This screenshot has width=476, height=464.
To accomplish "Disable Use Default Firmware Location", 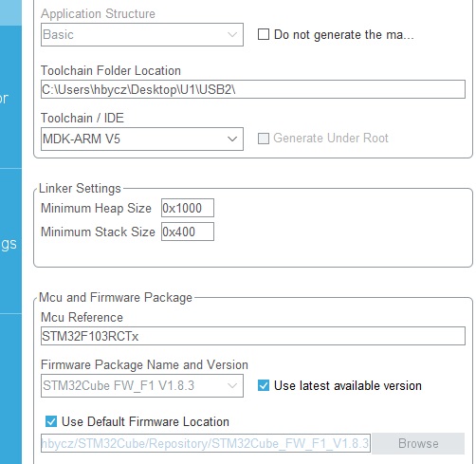I will click(x=51, y=421).
